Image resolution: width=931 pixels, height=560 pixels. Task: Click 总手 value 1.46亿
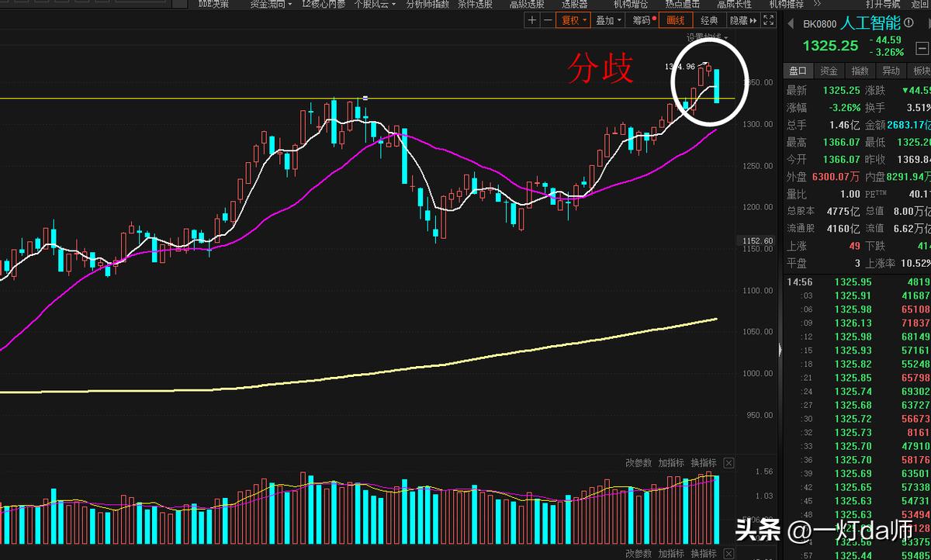pos(845,125)
